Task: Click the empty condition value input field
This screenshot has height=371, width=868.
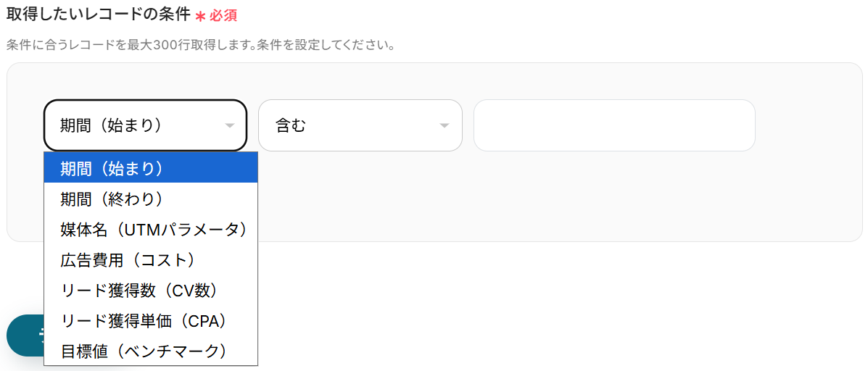Action: coord(614,125)
